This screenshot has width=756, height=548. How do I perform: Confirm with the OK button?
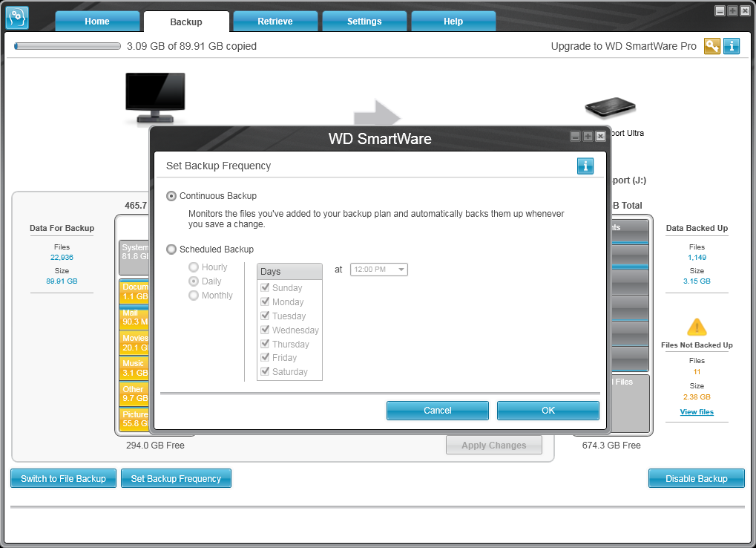(x=548, y=411)
